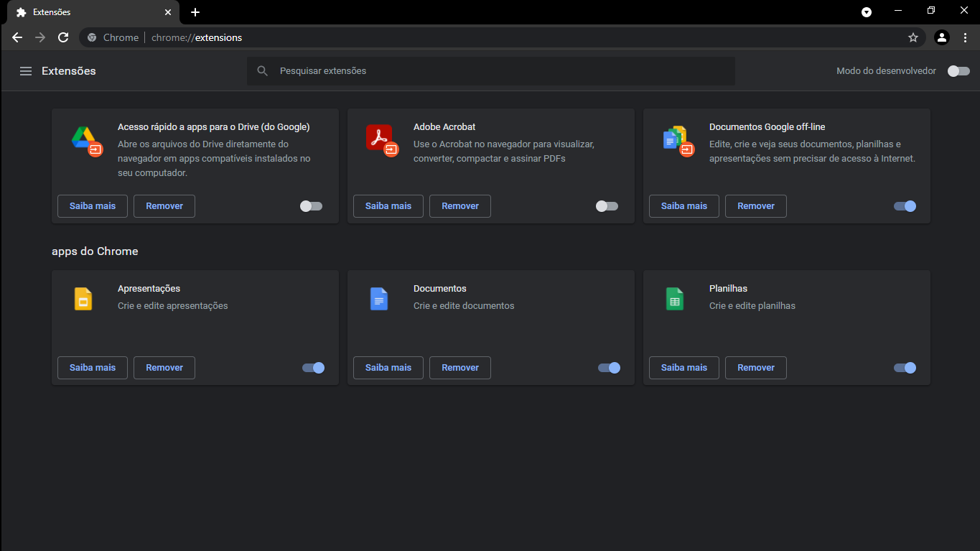The image size is (980, 551).
Task: Disable the Planilhas app toggle
Action: click(x=905, y=368)
